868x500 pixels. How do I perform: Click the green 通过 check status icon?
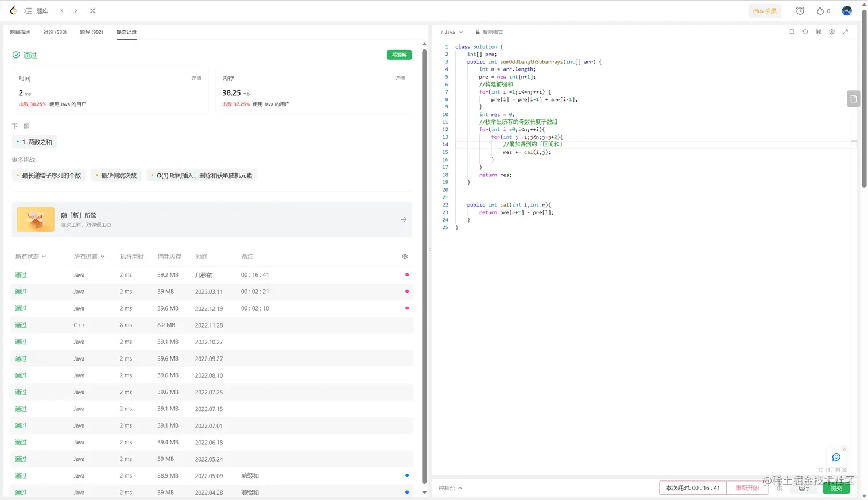[x=16, y=55]
